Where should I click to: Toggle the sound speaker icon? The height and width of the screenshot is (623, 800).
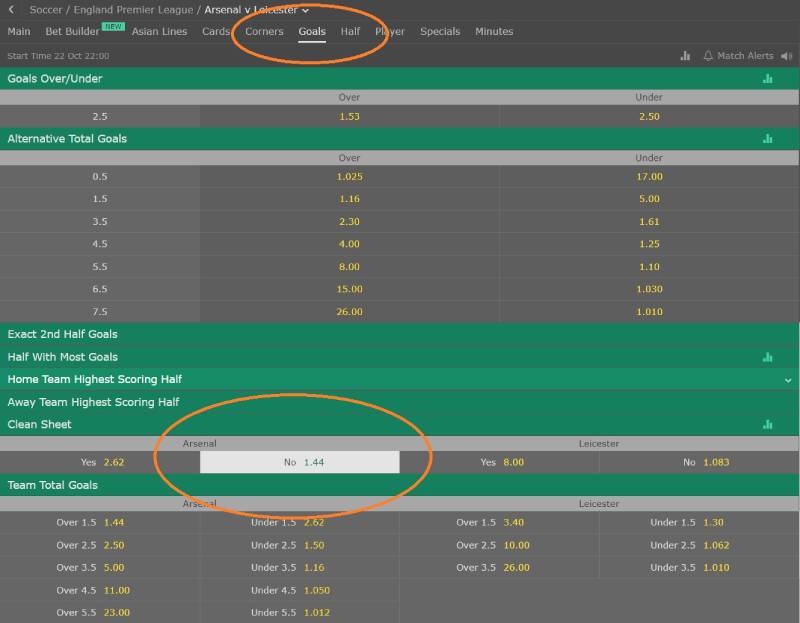pyautogui.click(x=785, y=56)
